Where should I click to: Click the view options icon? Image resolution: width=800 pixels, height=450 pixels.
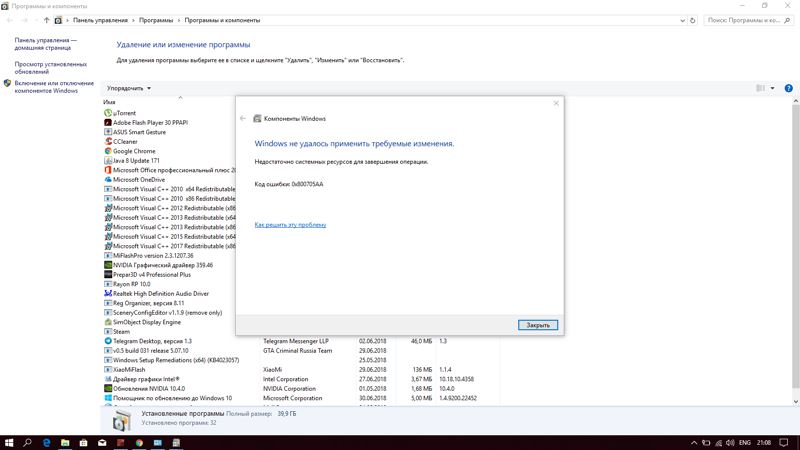(760, 88)
